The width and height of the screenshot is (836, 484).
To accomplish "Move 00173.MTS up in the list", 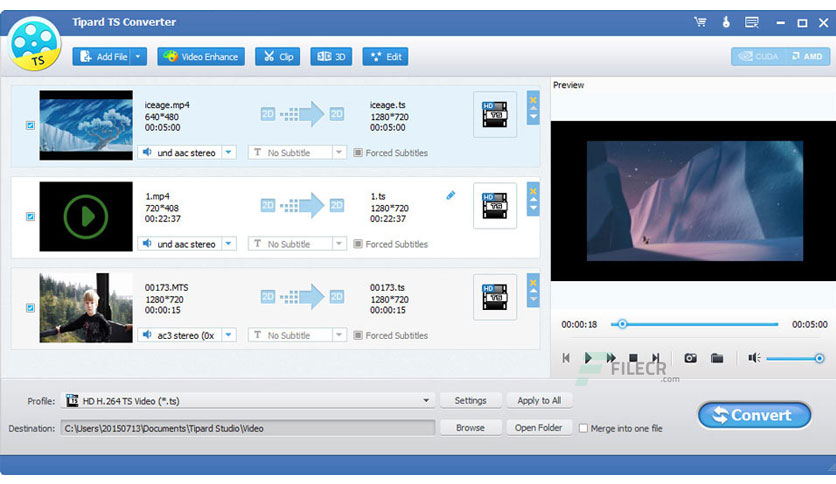I will point(533,291).
